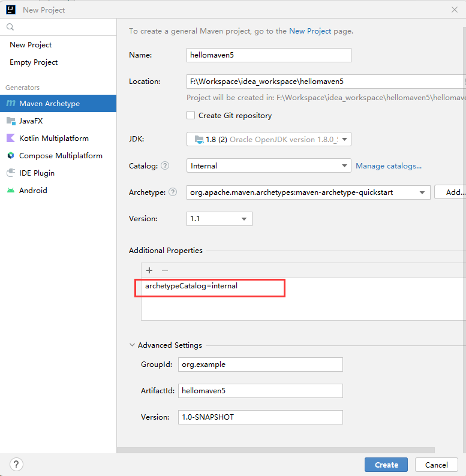
Task: Show help for Catalog
Action: 165,165
